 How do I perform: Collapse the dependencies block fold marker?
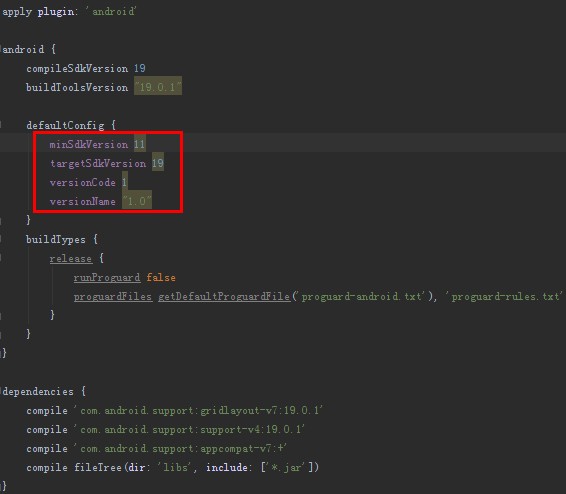click(x=1, y=391)
